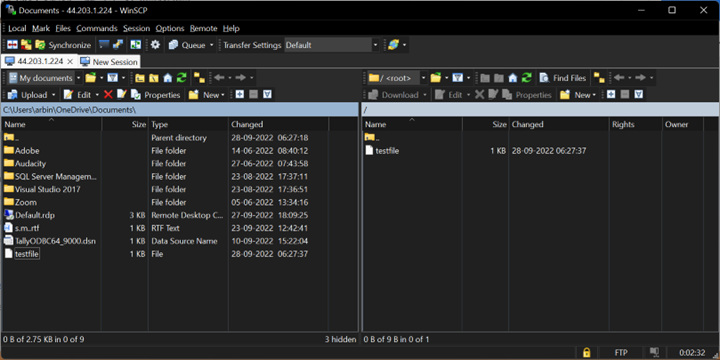The width and height of the screenshot is (720, 360).
Task: Click the Synchronize Browsing icon in the top toolbar
Action: pyautogui.click(x=27, y=45)
